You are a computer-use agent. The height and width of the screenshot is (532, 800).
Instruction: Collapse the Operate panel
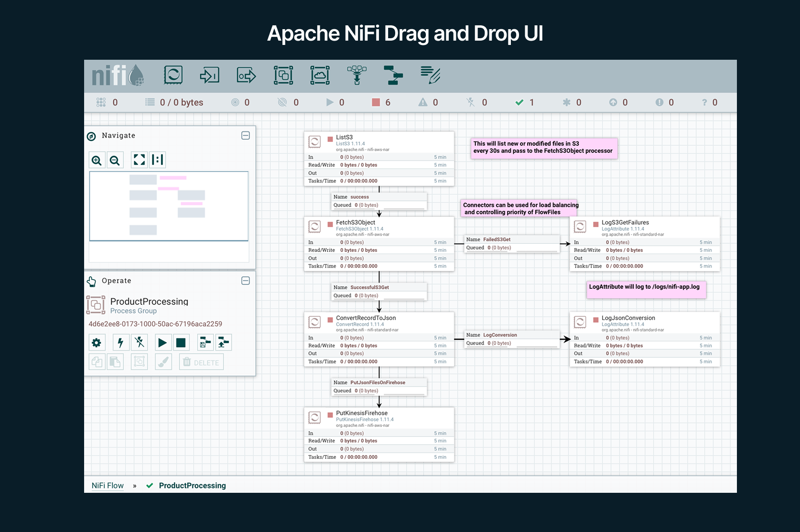pyautogui.click(x=246, y=281)
